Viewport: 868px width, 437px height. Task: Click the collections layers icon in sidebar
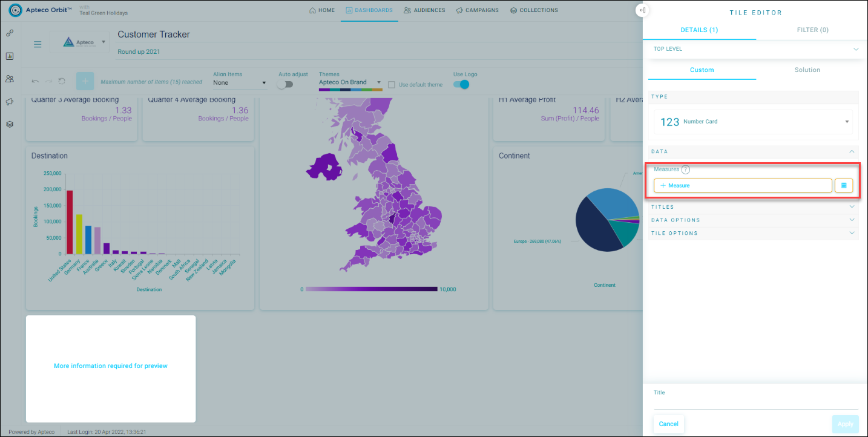10,124
